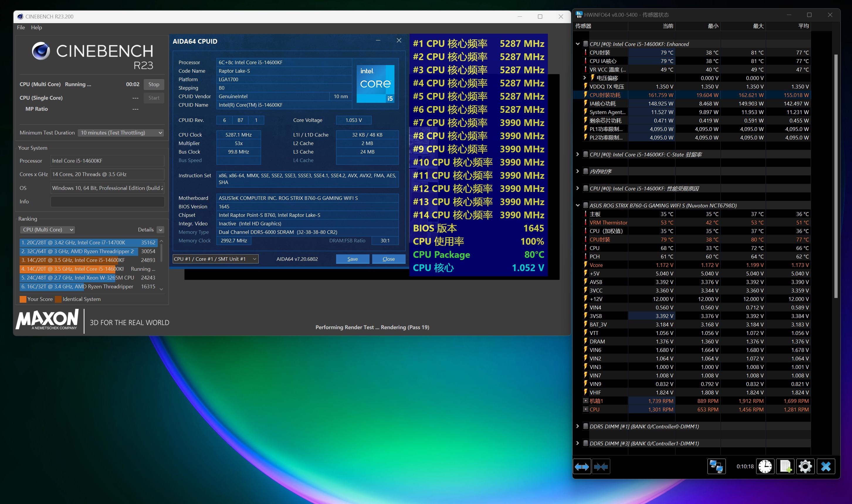Image resolution: width=852 pixels, height=504 pixels.
Task: Stop the running multi core test
Action: tap(154, 84)
